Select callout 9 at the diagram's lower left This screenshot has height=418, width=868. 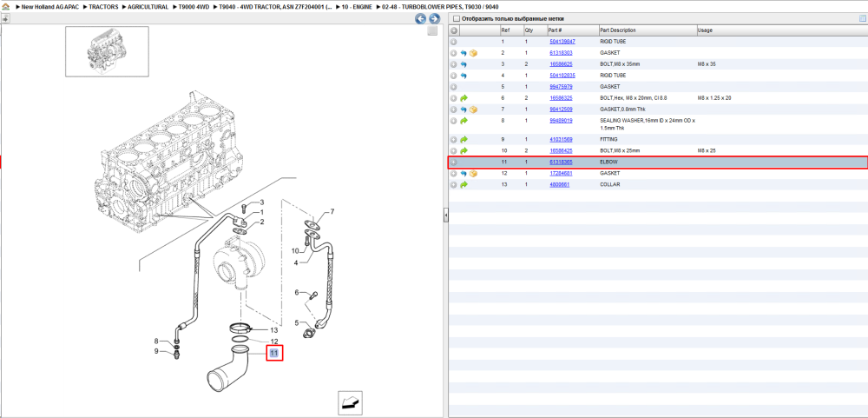tap(156, 351)
